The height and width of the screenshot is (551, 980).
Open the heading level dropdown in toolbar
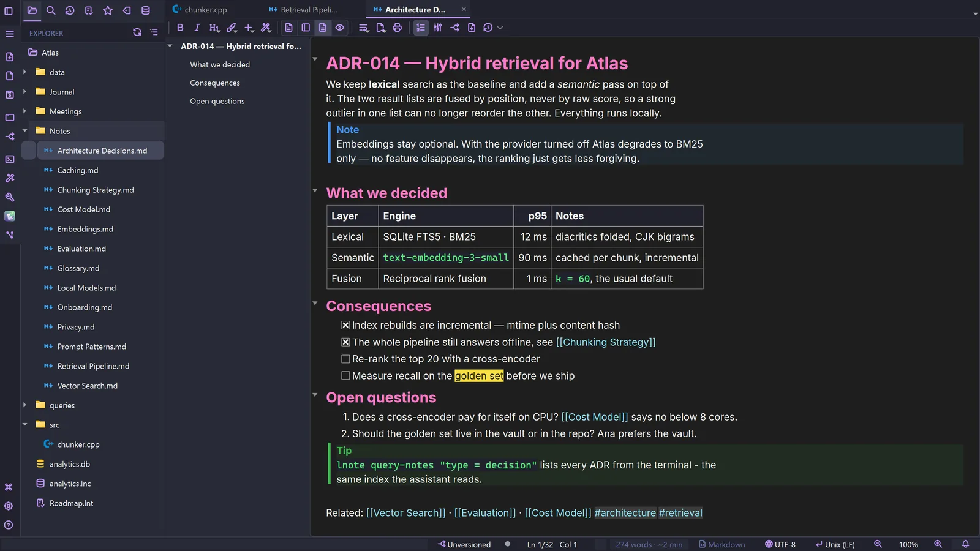[x=214, y=28]
